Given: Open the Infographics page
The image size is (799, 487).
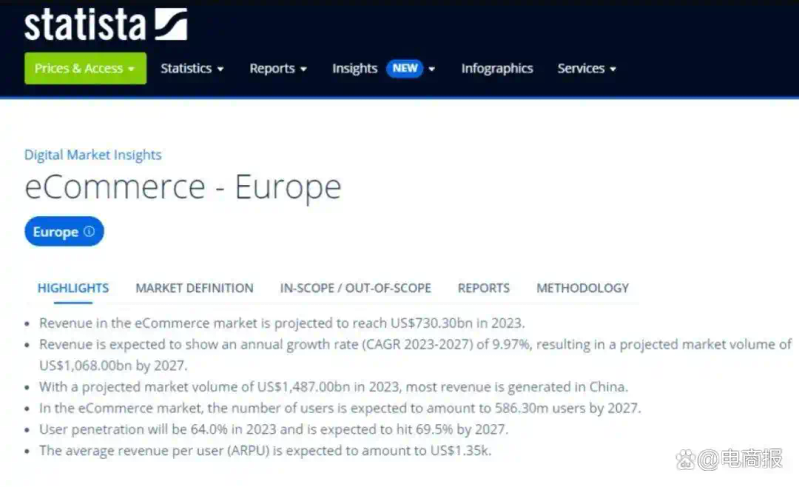Looking at the screenshot, I should pos(497,68).
